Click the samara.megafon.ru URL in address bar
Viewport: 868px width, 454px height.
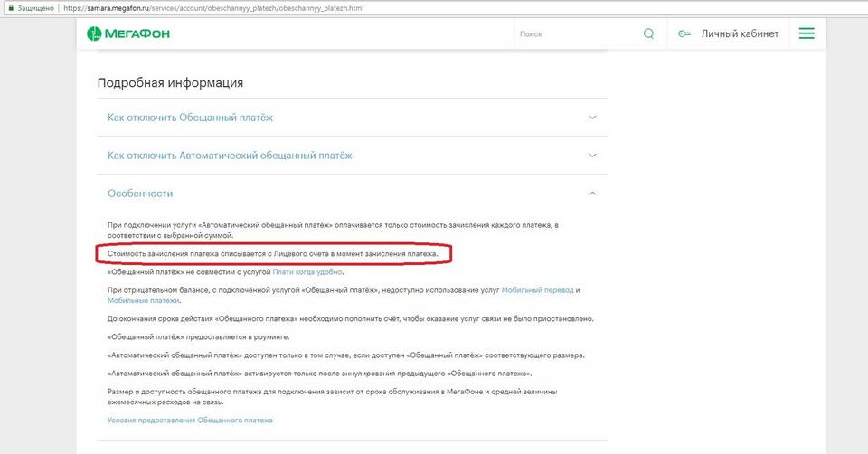pos(213,8)
